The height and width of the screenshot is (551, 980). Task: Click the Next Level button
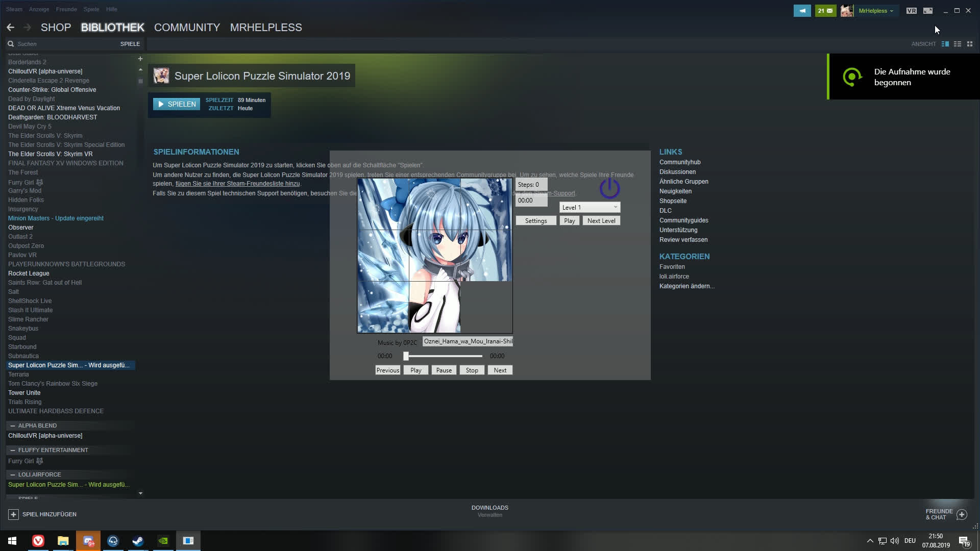(601, 221)
